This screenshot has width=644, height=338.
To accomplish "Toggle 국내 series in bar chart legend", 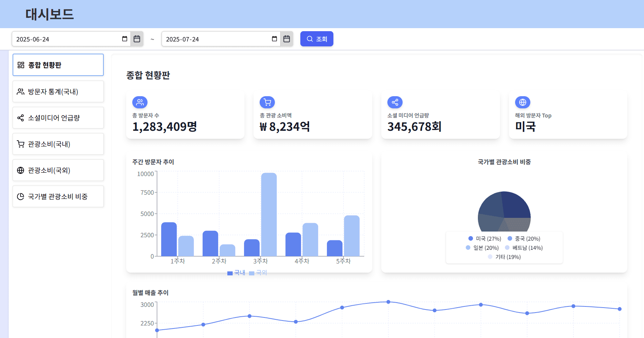I will tap(236, 273).
